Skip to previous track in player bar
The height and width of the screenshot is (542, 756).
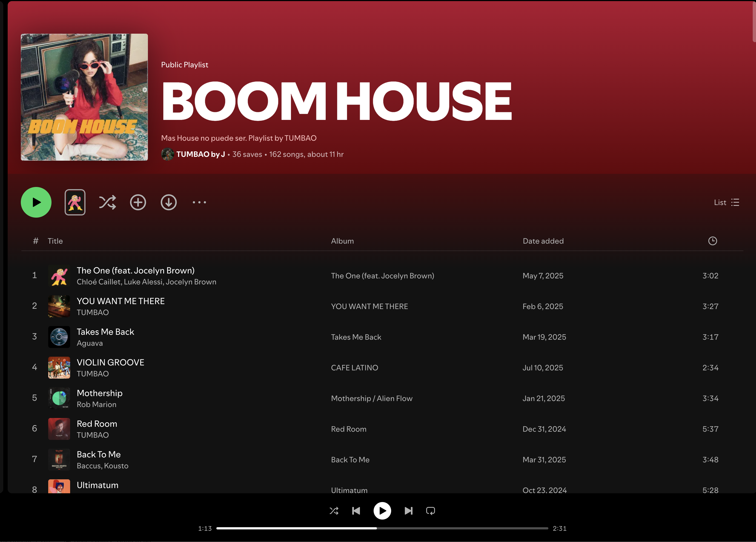pyautogui.click(x=356, y=511)
